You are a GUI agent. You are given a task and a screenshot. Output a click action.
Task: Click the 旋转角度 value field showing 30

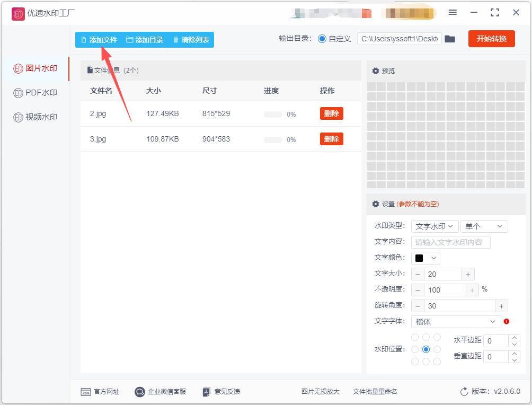(x=459, y=306)
